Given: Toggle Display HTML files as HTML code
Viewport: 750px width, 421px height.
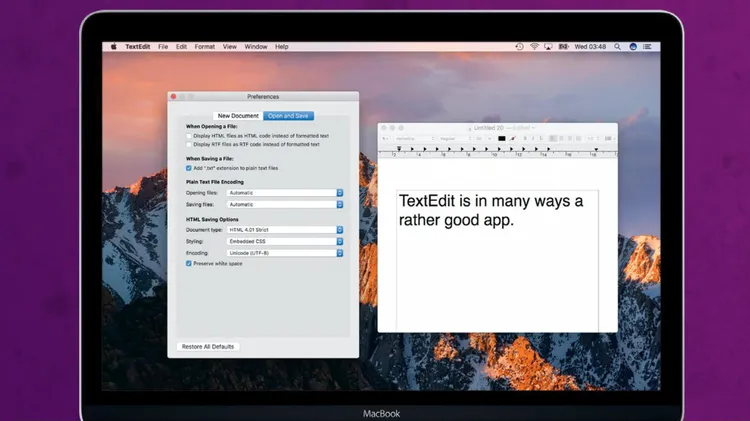Looking at the screenshot, I should pyautogui.click(x=189, y=136).
